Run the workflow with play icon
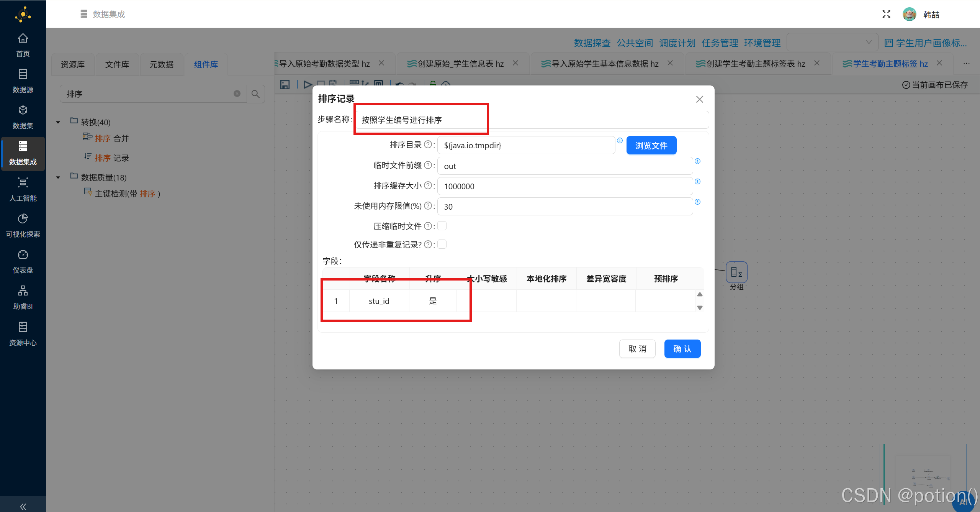980x512 pixels. (x=307, y=84)
